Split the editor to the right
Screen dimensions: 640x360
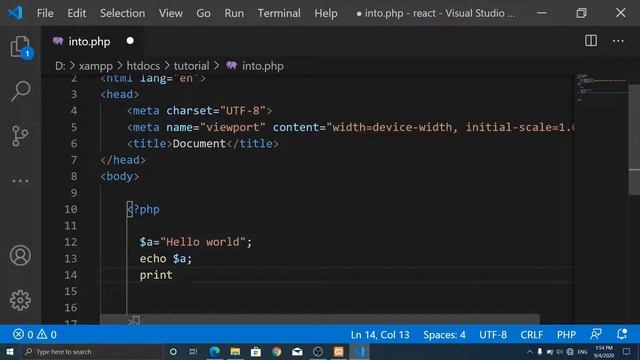(x=591, y=40)
